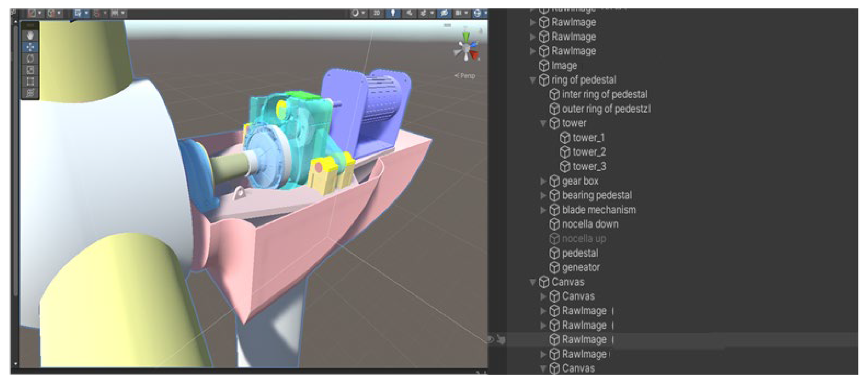Select the Move tool
The height and width of the screenshot is (382, 868).
point(30,47)
